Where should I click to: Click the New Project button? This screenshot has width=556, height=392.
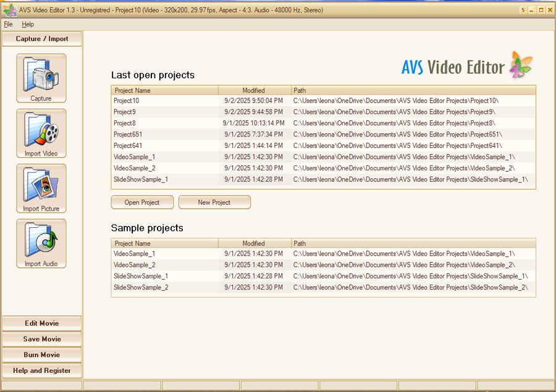click(x=214, y=202)
